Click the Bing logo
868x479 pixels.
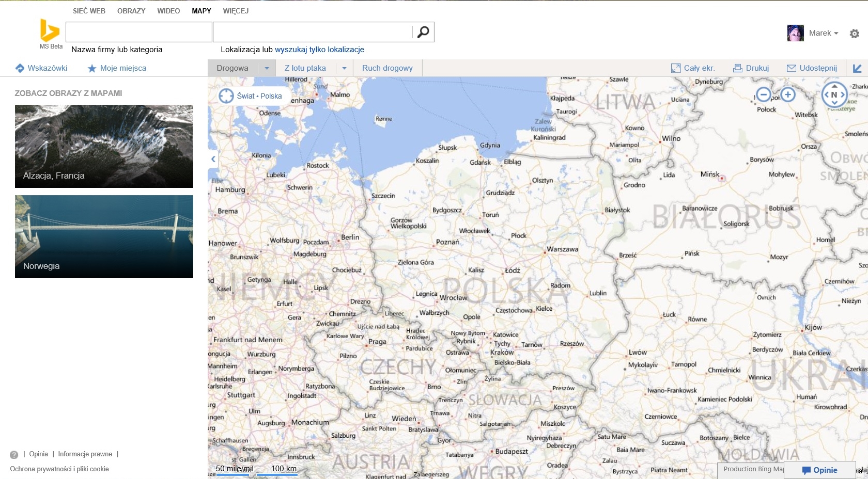coord(50,30)
